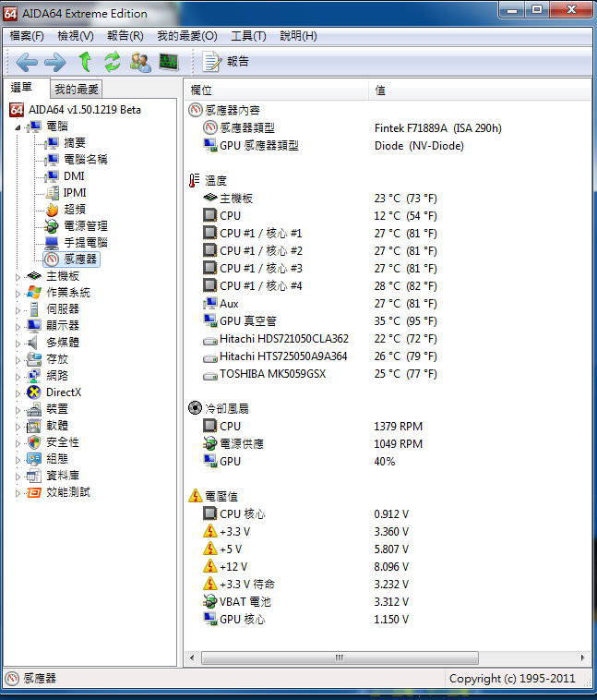Open the green monitor graph toolbar icon
Image resolution: width=597 pixels, height=700 pixels.
tap(169, 62)
